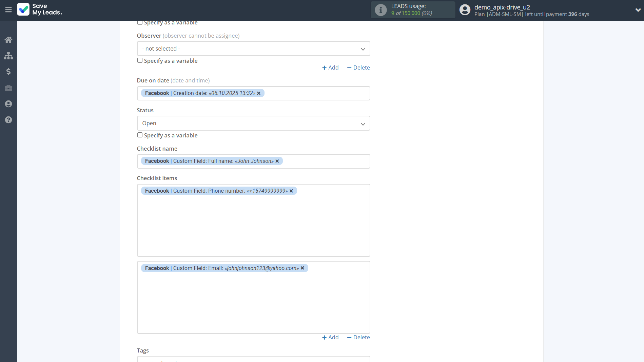Open the user profile icon in the sidebar
The width and height of the screenshot is (644, 362).
[x=8, y=104]
